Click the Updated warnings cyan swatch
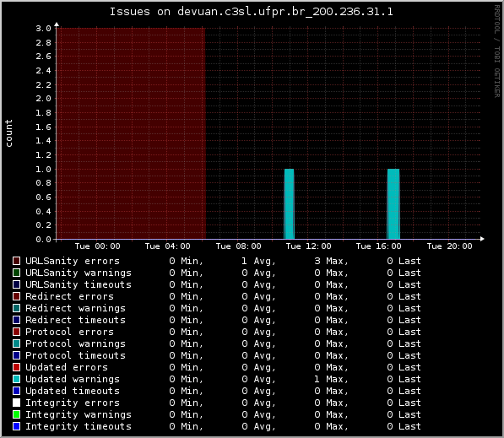The height and width of the screenshot is (438, 504). [16, 379]
